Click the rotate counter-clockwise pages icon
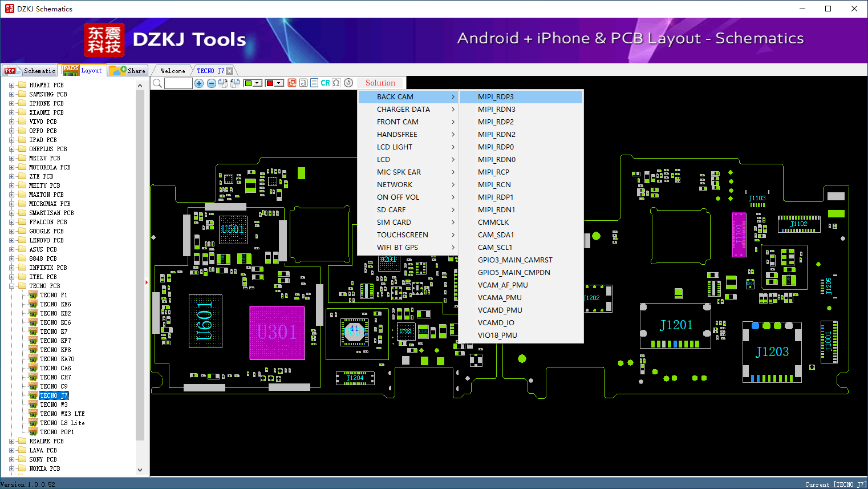Screen dimensions: 868x489 pos(234,83)
